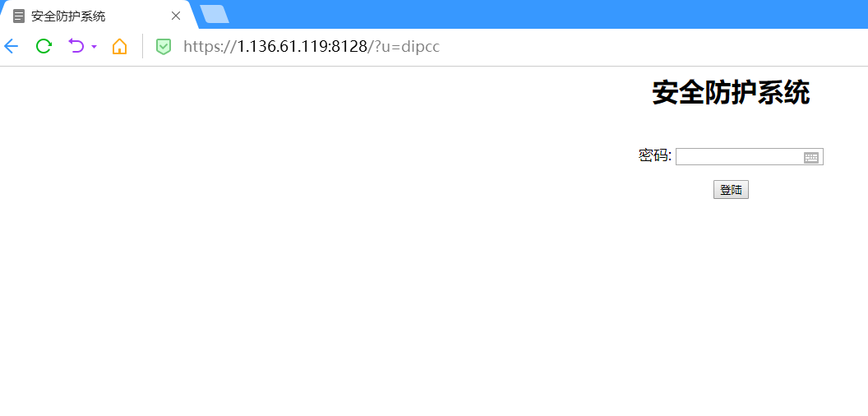Open a new tab with the tab-strip button
The width and height of the screenshot is (868, 416).
pos(215,15)
